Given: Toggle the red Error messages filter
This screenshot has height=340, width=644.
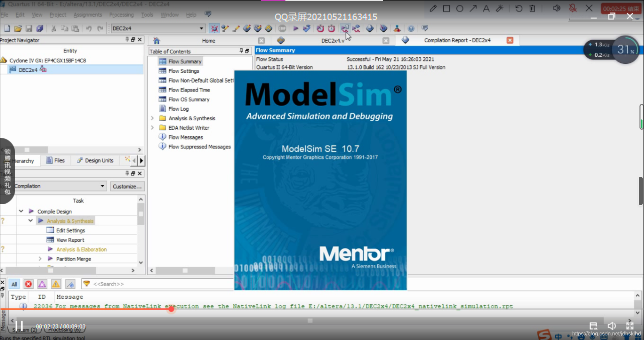Looking at the screenshot, I should click(29, 284).
